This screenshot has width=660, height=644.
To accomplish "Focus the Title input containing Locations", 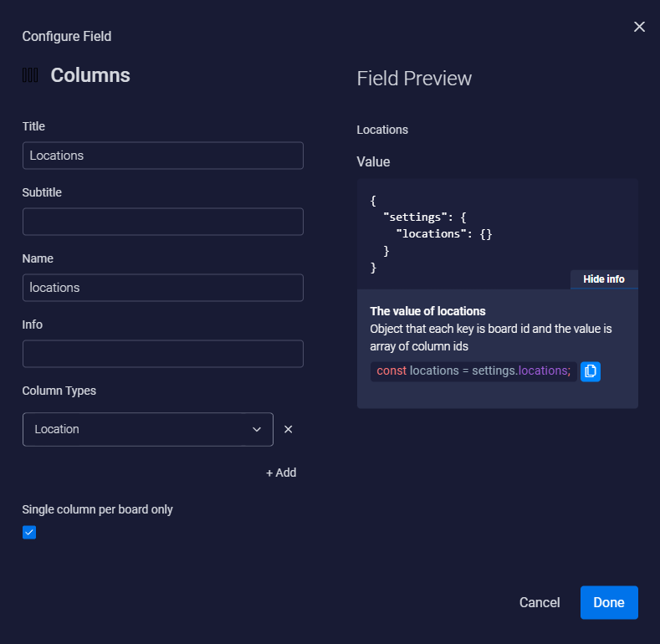I will pos(163,156).
